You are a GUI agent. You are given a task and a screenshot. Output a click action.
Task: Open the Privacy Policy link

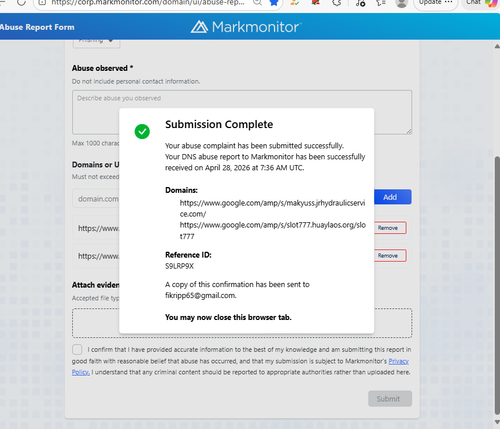click(x=399, y=361)
